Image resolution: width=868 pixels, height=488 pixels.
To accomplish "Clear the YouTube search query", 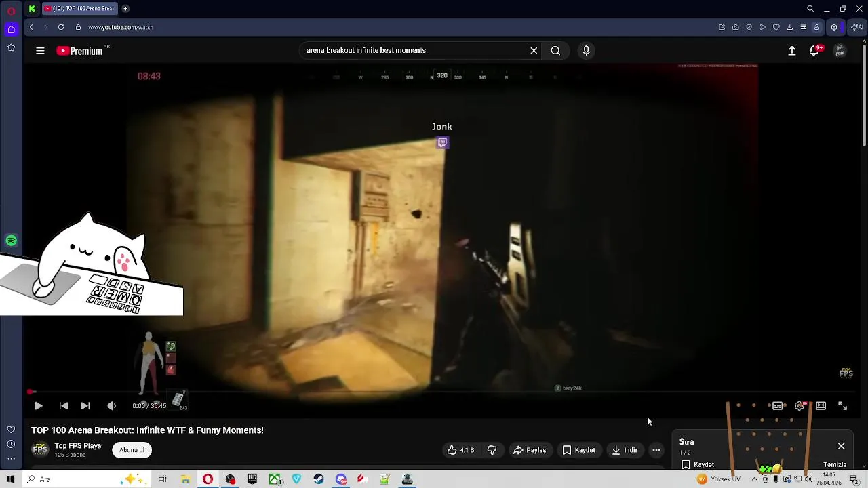I will 534,51.
